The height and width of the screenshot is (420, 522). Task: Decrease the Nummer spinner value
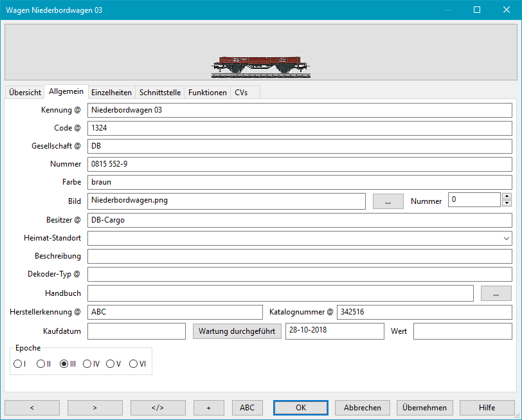507,204
